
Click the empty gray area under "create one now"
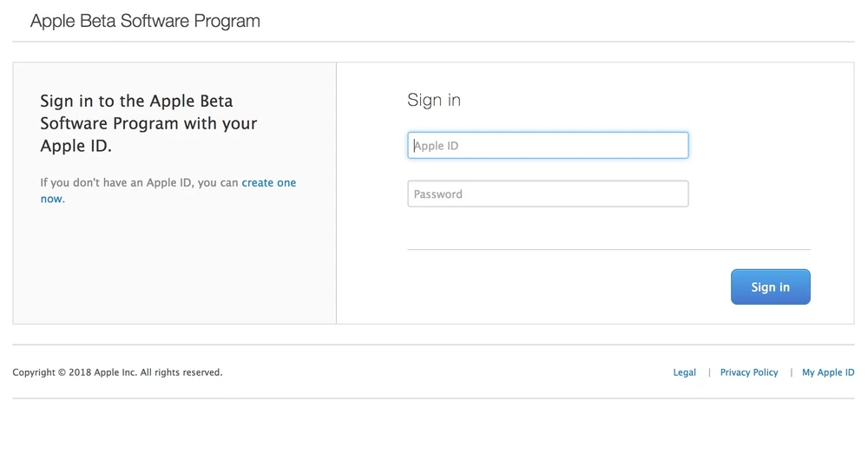tap(174, 269)
